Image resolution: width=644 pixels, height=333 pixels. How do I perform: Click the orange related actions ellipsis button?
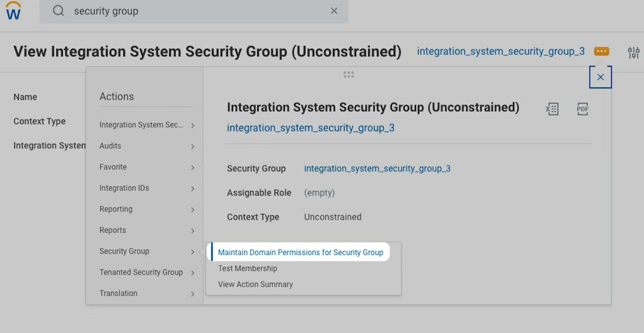(601, 51)
